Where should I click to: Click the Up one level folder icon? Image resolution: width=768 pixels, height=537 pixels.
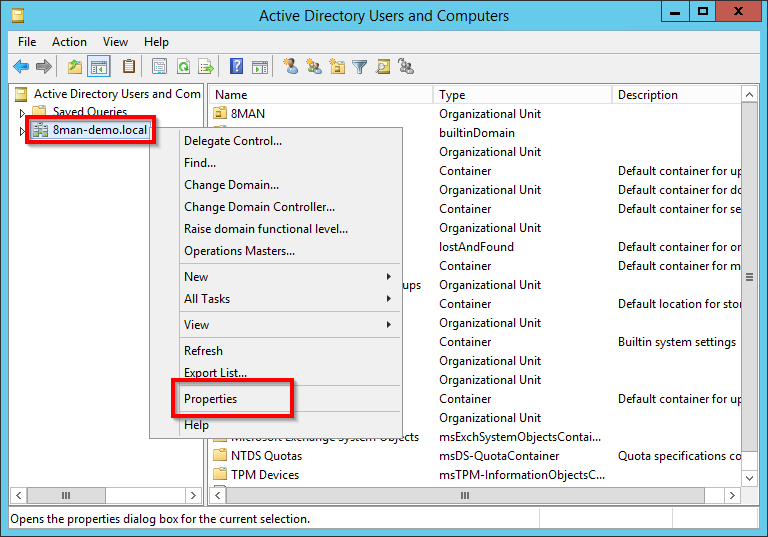click(75, 67)
